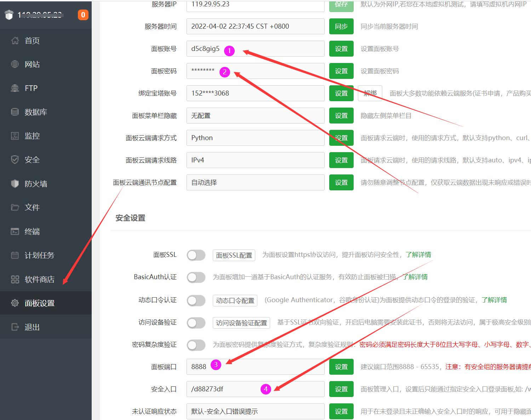Image resolution: width=531 pixels, height=420 pixels.
Task: Enable the 动态口令认证 switch
Action: pos(196,300)
